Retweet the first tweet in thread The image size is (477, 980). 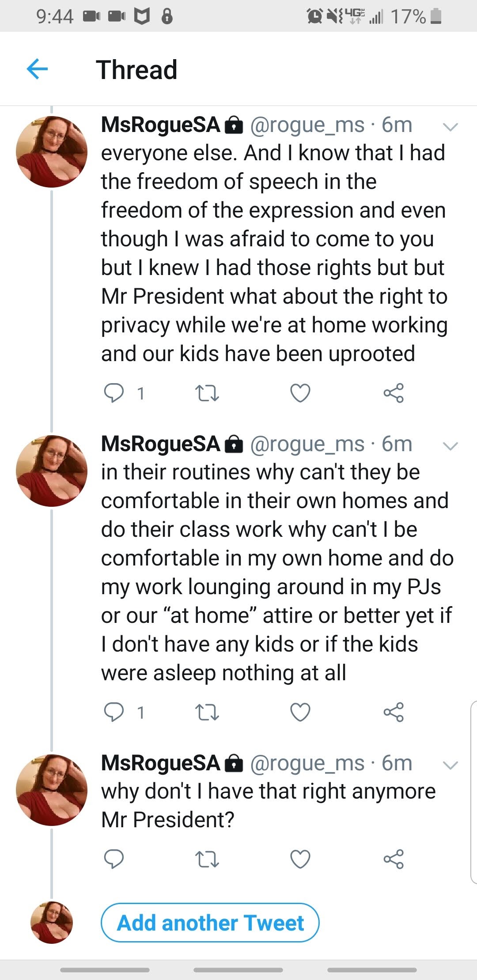coord(207,393)
